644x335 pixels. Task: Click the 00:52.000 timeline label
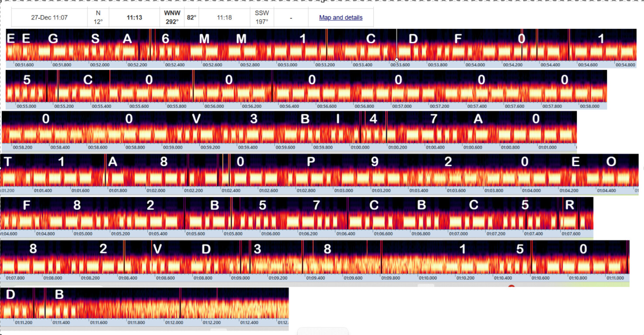(100, 65)
